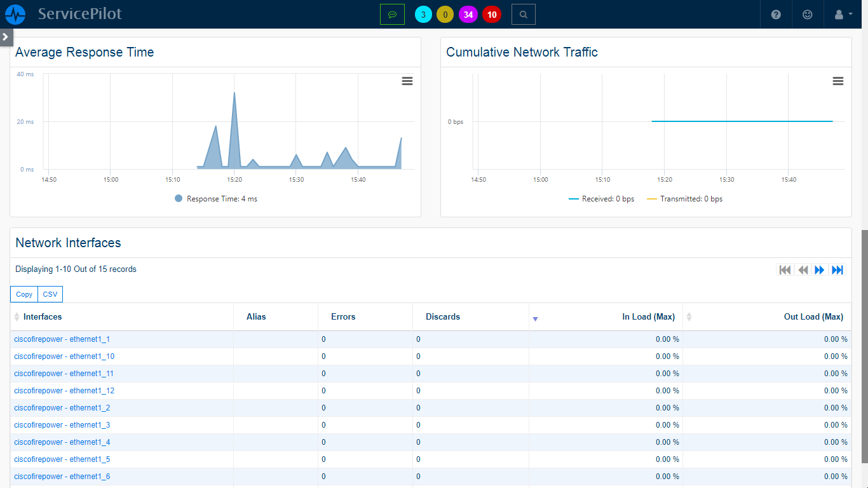The height and width of the screenshot is (488, 868).
Task: Go to next page of Network Interfaces
Action: [x=820, y=270]
